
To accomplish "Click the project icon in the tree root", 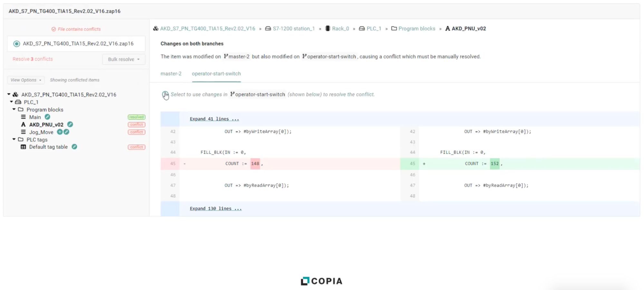I will pyautogui.click(x=15, y=94).
